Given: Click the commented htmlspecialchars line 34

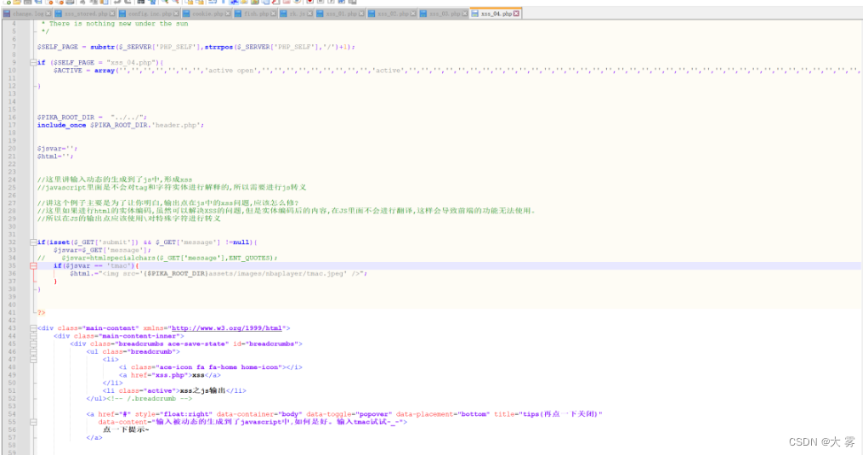Looking at the screenshot, I should tap(157, 258).
